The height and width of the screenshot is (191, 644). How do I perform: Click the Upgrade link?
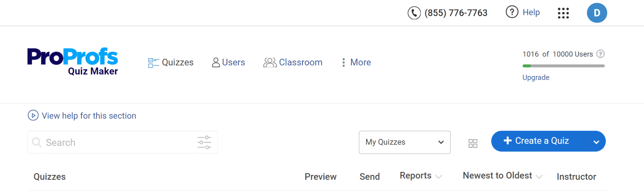(536, 78)
